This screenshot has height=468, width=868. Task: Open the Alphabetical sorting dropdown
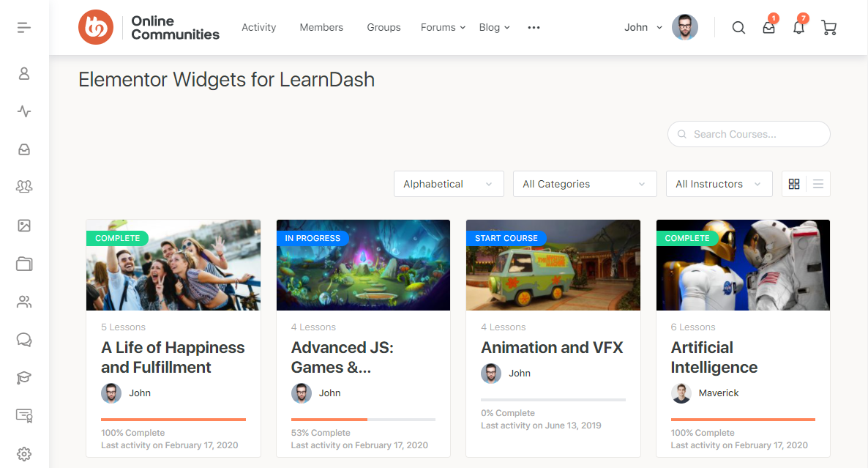pos(449,184)
